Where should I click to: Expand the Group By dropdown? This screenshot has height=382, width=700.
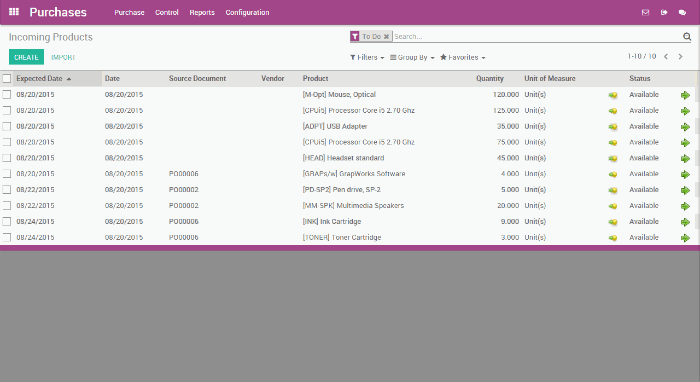pos(412,57)
